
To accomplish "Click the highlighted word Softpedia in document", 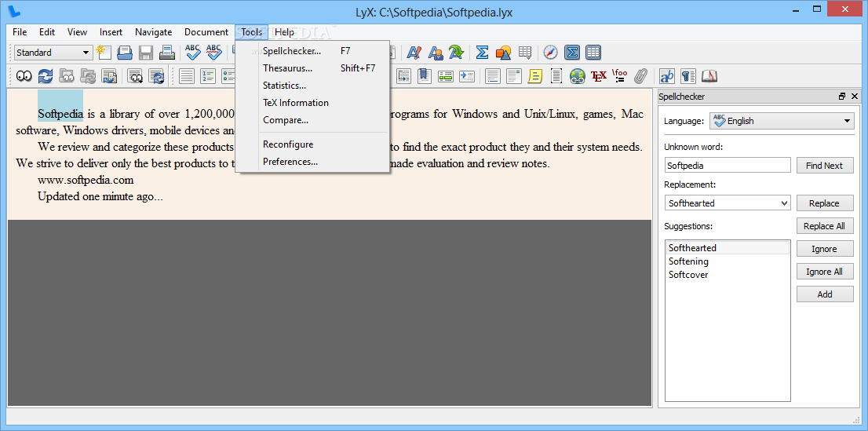I will point(60,114).
